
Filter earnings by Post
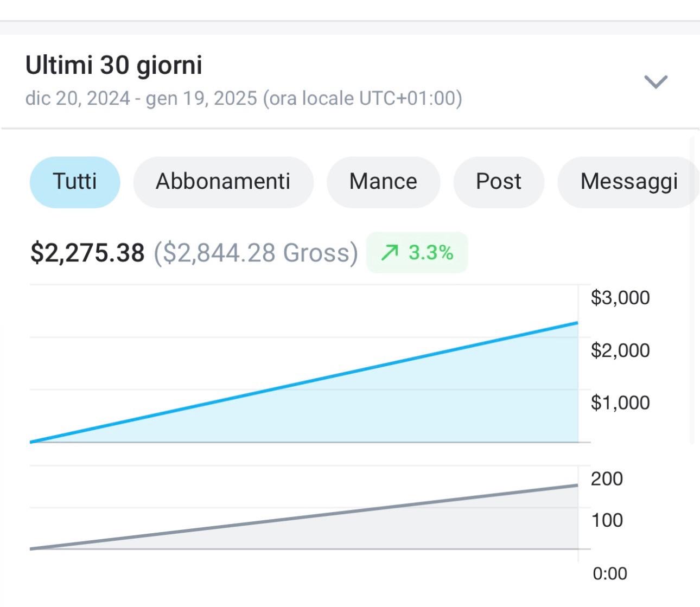498,182
